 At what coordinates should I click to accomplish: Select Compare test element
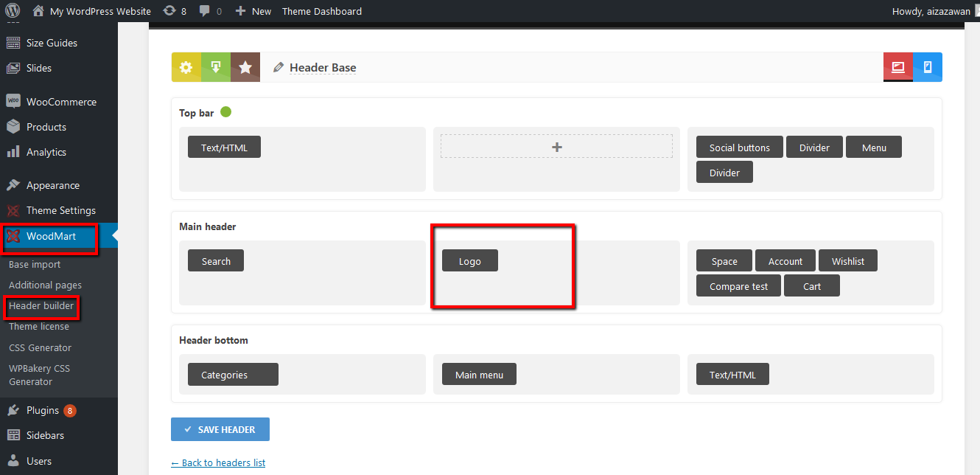[x=739, y=286]
